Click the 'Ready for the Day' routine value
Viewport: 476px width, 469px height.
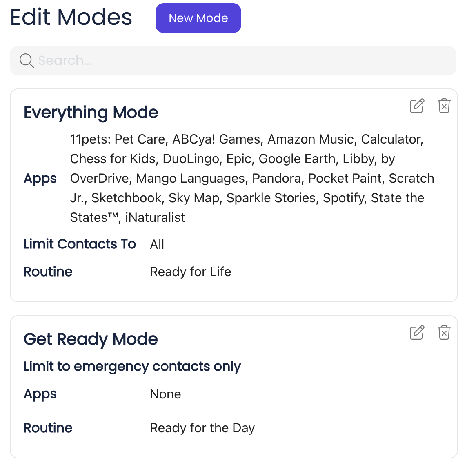click(202, 428)
